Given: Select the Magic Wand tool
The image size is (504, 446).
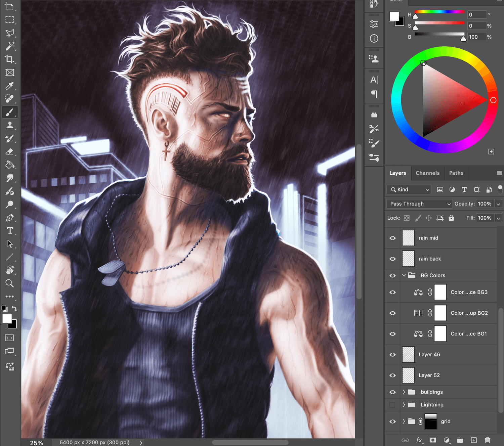Looking at the screenshot, I should [10, 46].
